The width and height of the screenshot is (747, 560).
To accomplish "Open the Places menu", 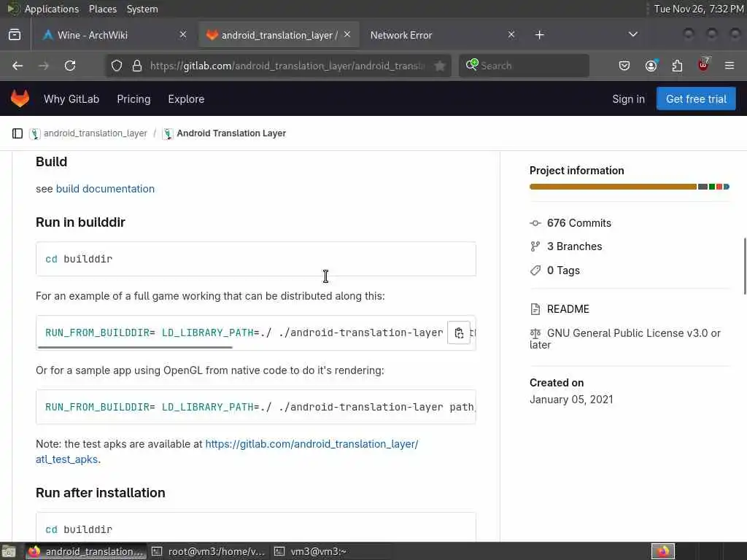I will [102, 9].
